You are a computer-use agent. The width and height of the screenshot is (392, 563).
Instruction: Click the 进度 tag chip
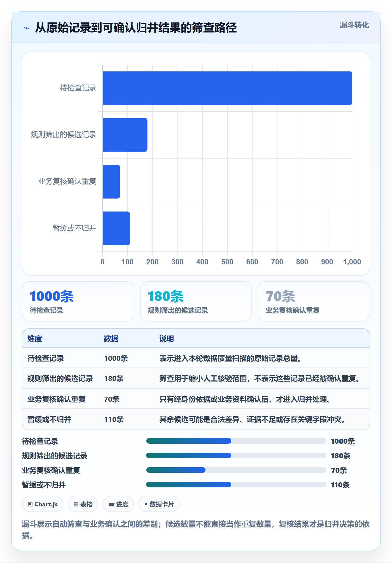coord(118,504)
